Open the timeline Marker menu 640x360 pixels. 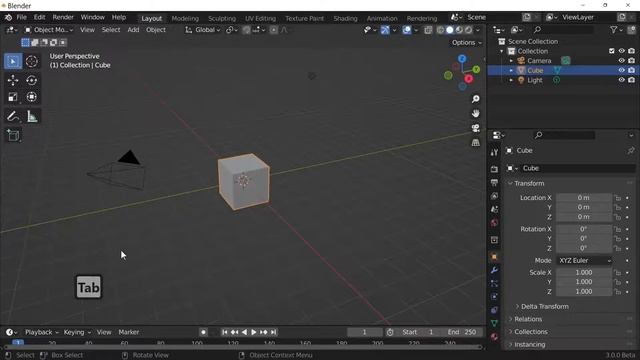tap(129, 332)
